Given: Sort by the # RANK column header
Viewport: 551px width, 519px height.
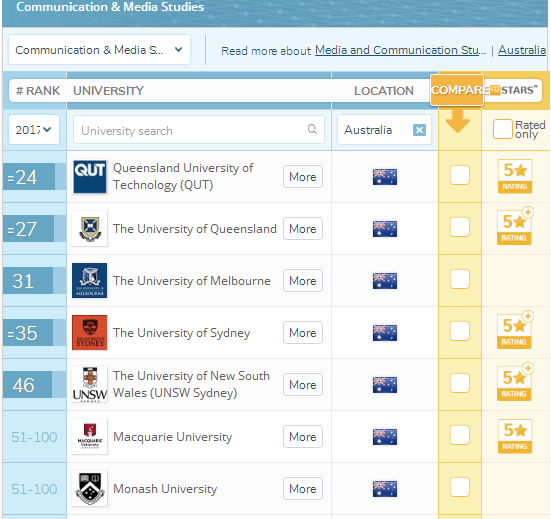Looking at the screenshot, I should click(38, 91).
